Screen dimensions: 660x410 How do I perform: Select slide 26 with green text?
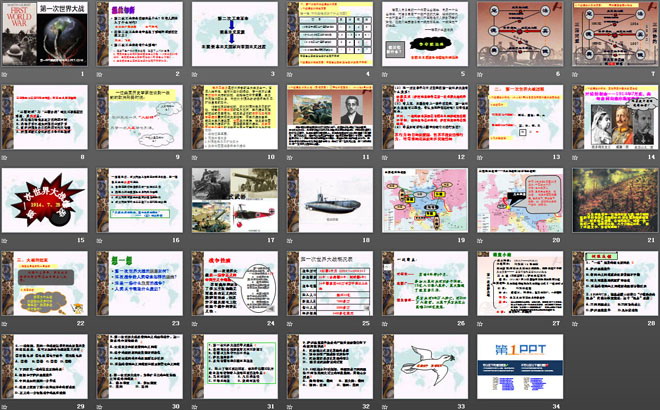tap(425, 284)
